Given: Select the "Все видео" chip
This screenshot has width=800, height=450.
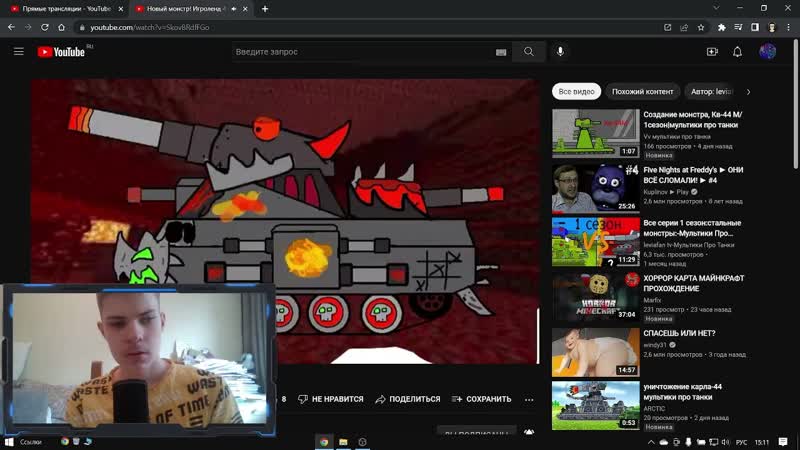Looking at the screenshot, I should (x=576, y=92).
